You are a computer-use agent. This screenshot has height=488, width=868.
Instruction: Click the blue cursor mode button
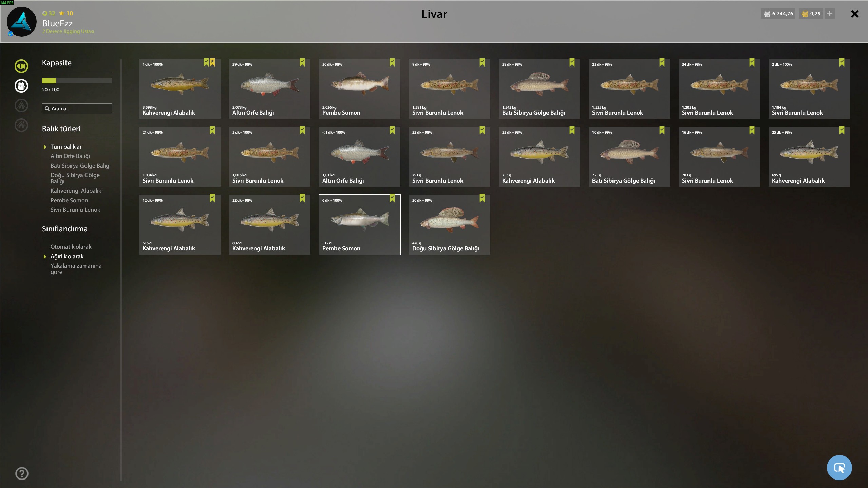tap(839, 468)
